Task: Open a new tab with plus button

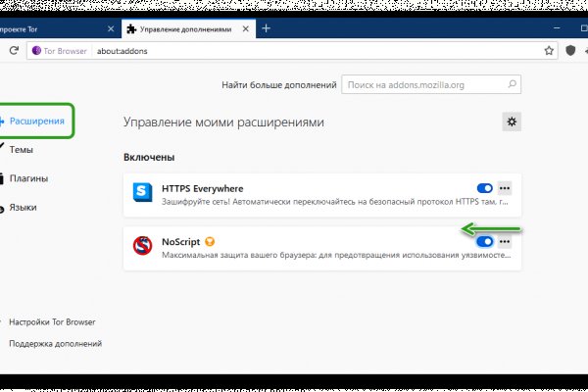Action: 266,27
